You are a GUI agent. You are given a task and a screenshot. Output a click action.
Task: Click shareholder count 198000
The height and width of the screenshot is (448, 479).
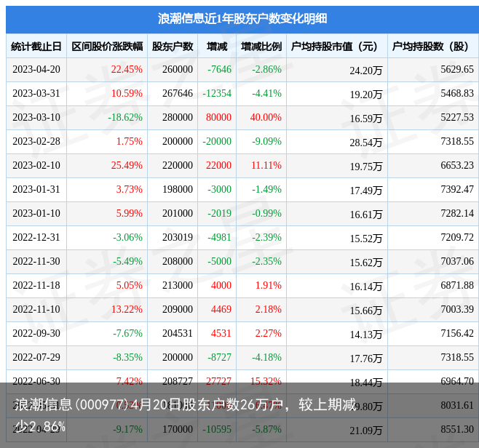coord(178,189)
